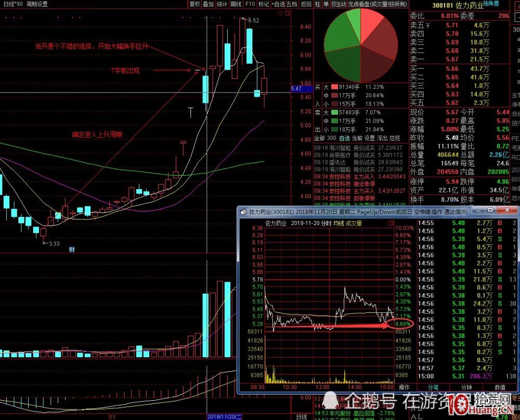
Task: Open F10 company information
Action: pyautogui.click(x=250, y=4)
